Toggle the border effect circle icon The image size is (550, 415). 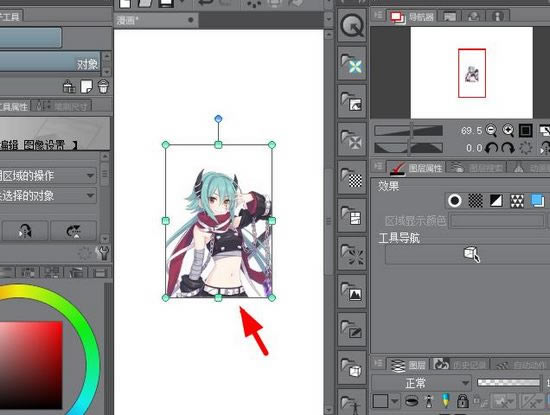[455, 201]
